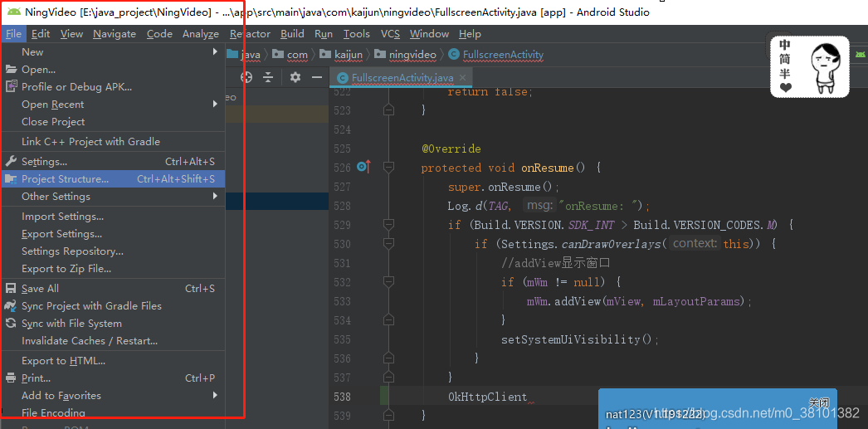The width and height of the screenshot is (868, 429).
Task: Open the Build menu
Action: point(292,34)
